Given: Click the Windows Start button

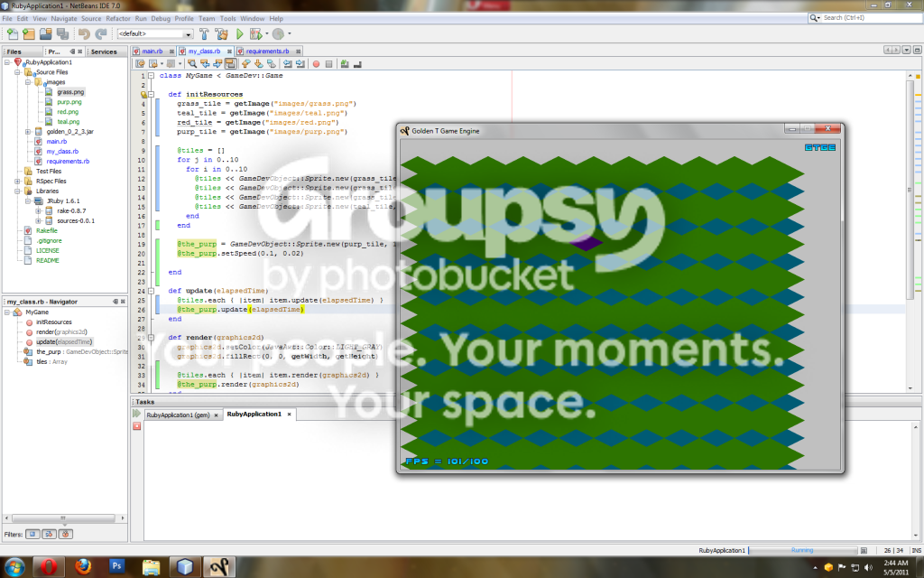Looking at the screenshot, I should coord(14,567).
